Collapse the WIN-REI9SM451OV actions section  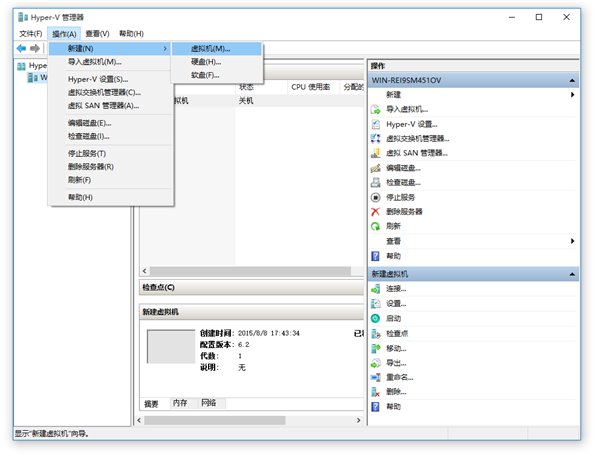572,80
